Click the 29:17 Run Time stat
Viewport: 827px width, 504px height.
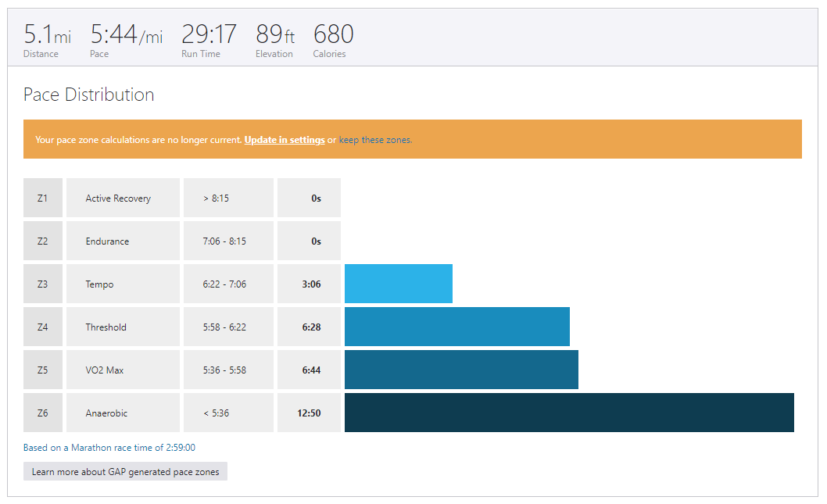pyautogui.click(x=209, y=40)
